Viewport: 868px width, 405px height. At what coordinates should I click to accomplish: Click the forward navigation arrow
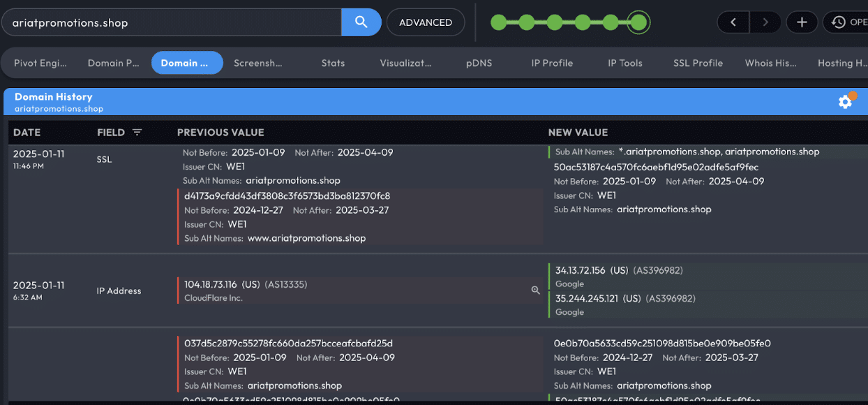coord(765,22)
